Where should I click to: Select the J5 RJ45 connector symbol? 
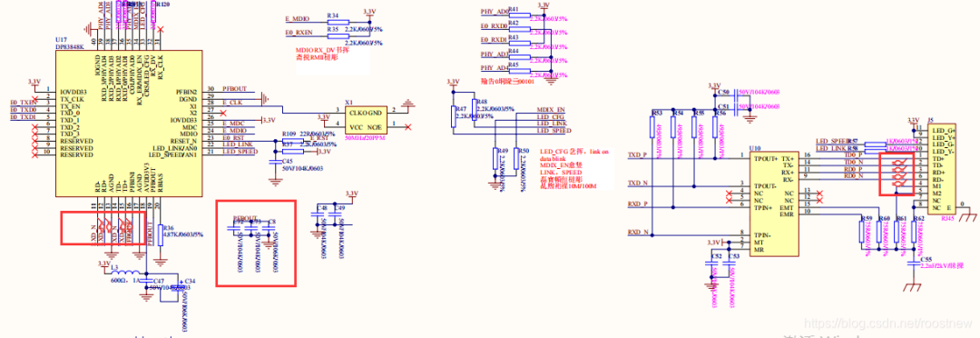tap(942, 168)
